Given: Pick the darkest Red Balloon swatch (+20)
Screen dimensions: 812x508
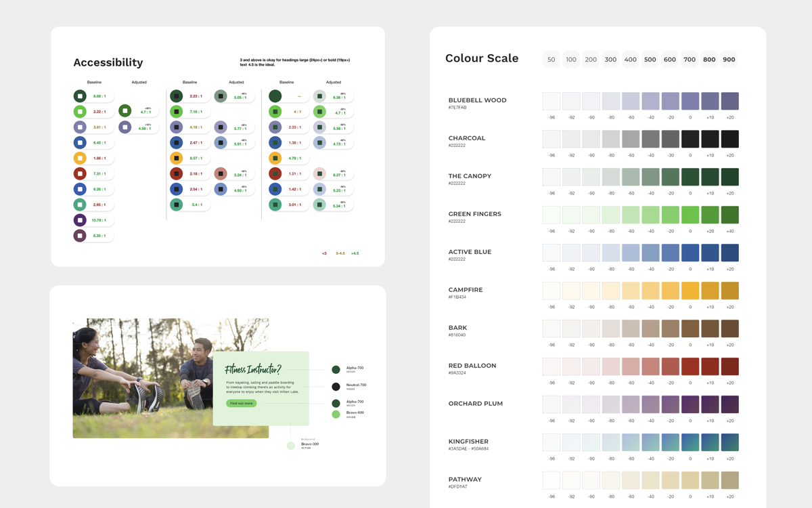Looking at the screenshot, I should pyautogui.click(x=729, y=366).
